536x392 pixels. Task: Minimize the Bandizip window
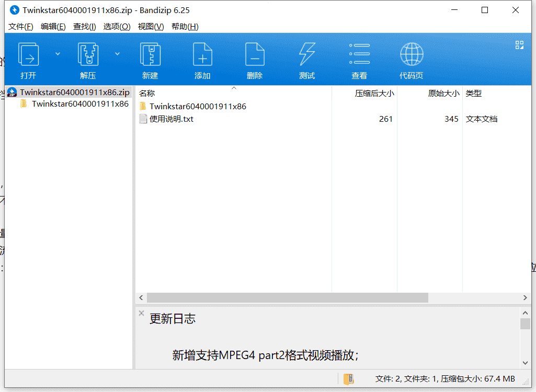point(454,10)
